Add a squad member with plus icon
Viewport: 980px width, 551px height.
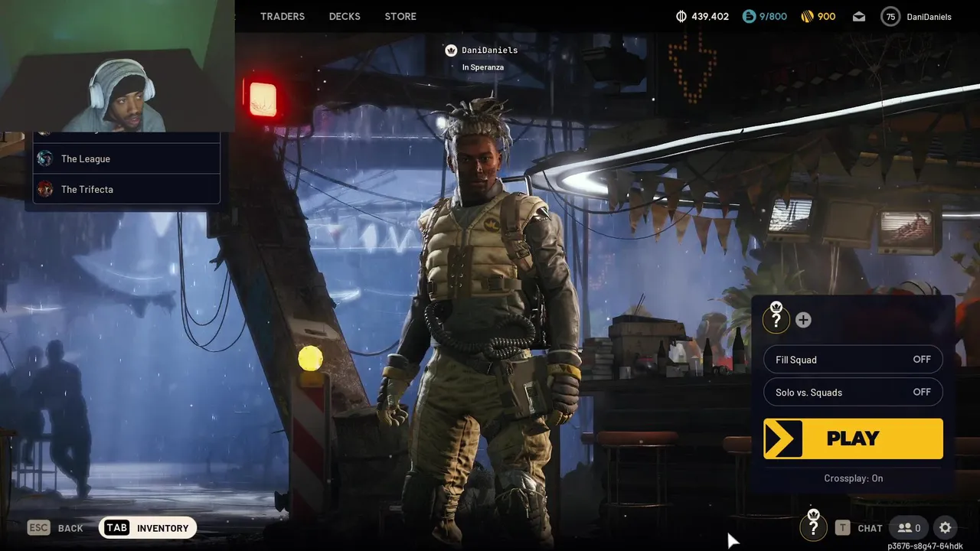803,320
